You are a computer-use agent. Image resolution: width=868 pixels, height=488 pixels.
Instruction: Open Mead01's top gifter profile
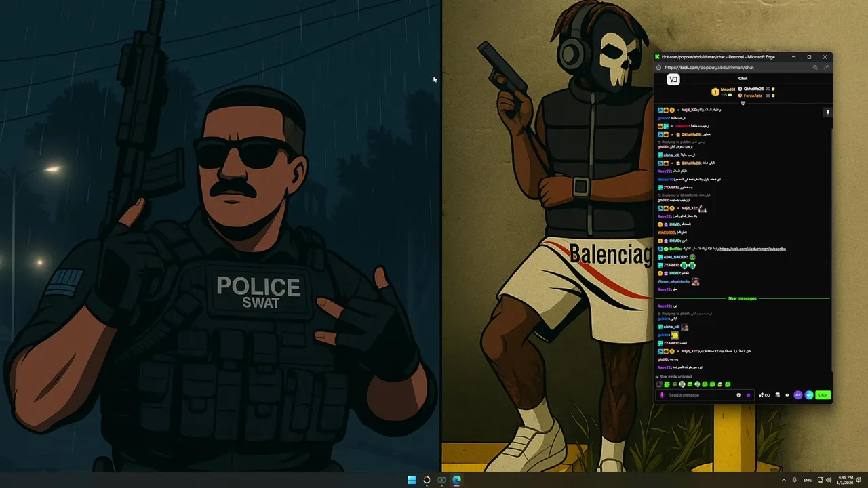tap(728, 89)
